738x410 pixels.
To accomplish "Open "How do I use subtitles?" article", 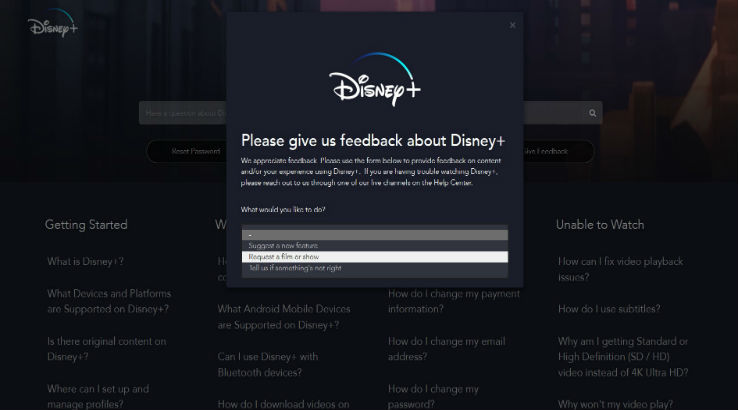I will pyautogui.click(x=609, y=309).
